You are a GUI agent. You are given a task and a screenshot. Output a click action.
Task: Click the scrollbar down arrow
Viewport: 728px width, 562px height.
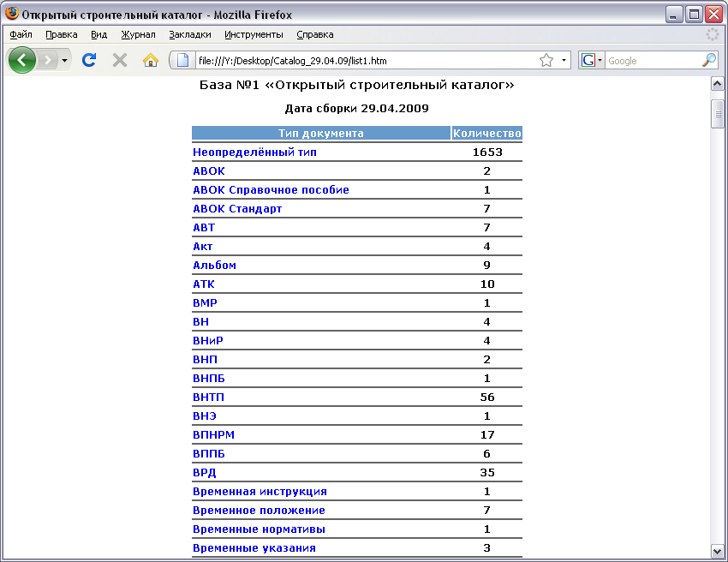pos(718,552)
